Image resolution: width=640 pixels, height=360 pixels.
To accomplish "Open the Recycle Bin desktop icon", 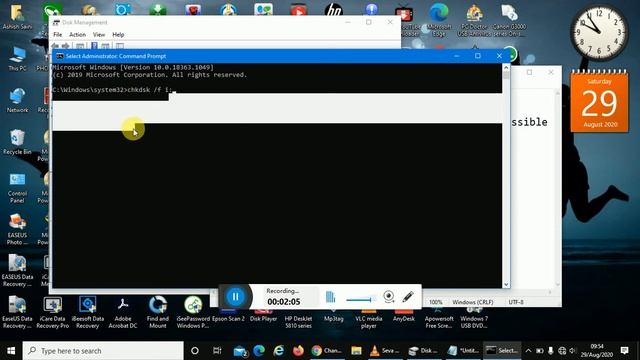I will 17,142.
